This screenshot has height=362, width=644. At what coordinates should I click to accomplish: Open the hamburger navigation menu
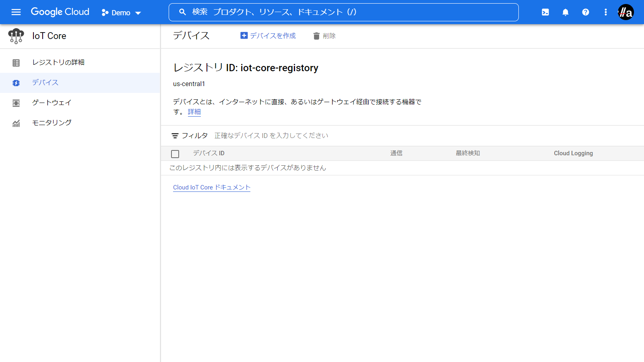tap(16, 12)
